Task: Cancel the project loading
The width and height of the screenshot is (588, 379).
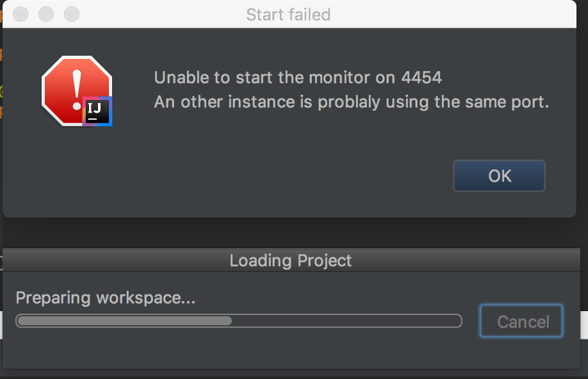Action: pyautogui.click(x=522, y=321)
